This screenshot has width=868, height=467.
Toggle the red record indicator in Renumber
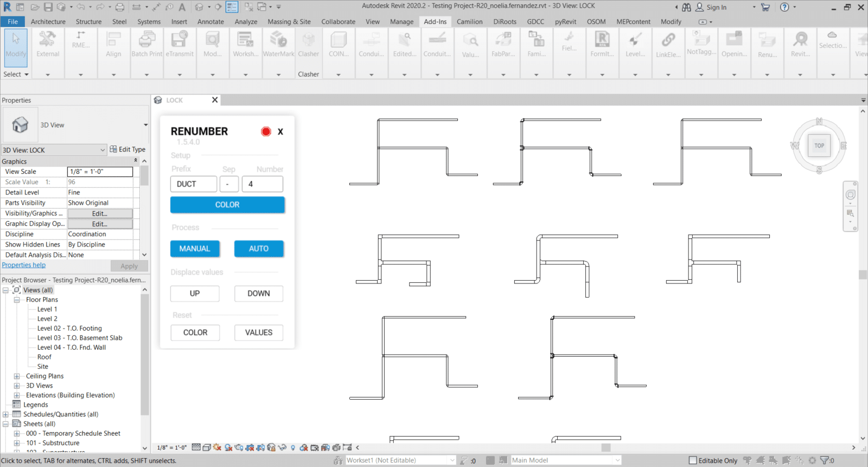266,131
